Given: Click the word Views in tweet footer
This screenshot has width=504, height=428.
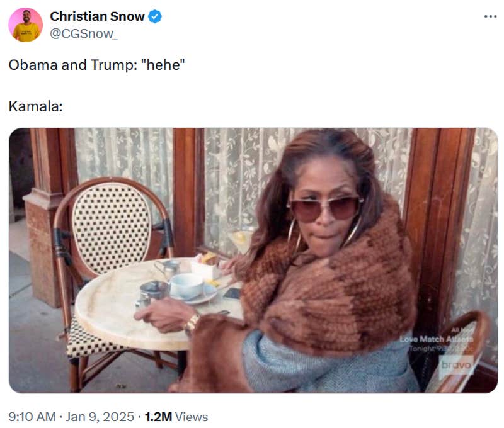Looking at the screenshot, I should coord(192,417).
